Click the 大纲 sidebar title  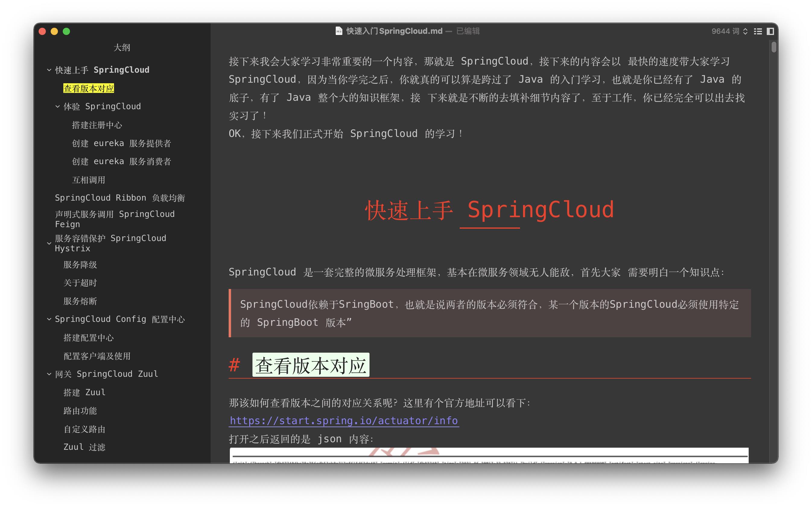point(122,48)
